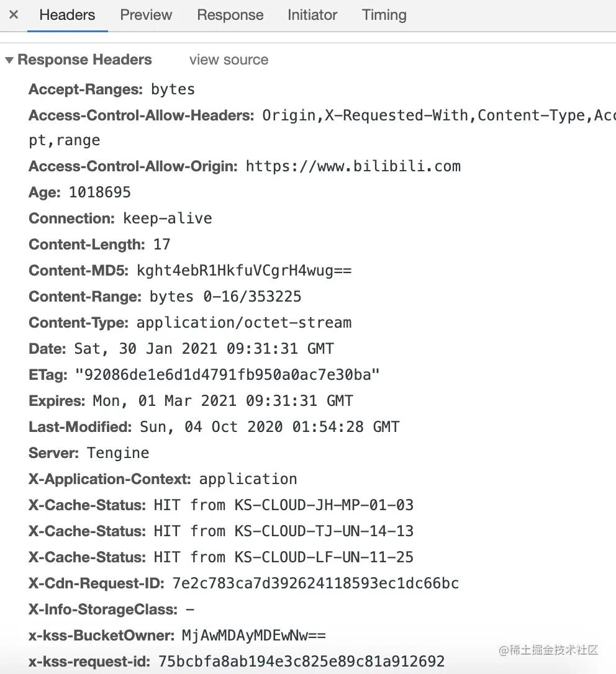Click the Age value 1018695
616x674 pixels.
pyautogui.click(x=99, y=192)
